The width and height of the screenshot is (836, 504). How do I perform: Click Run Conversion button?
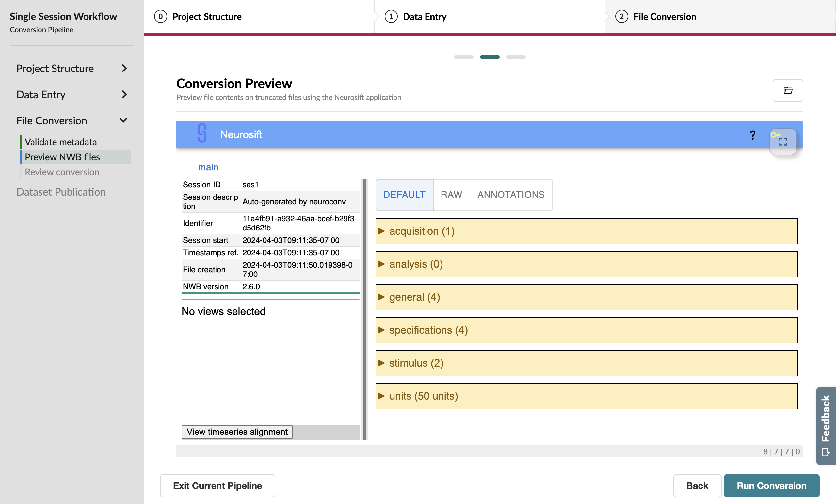(x=772, y=486)
